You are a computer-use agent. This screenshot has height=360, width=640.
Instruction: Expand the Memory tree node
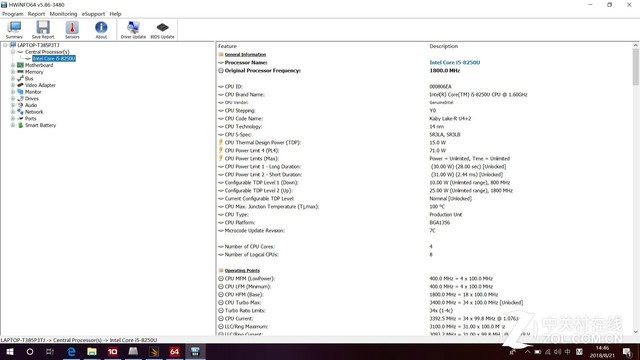pyautogui.click(x=13, y=72)
